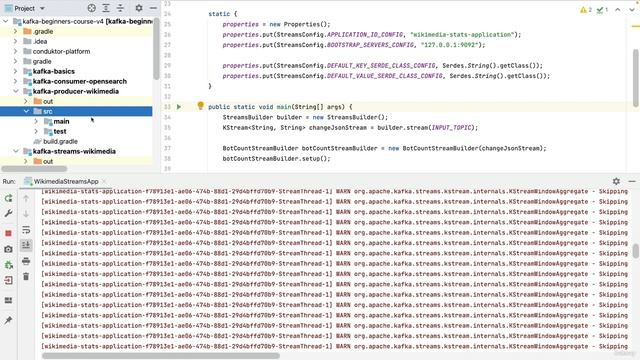Jump to previous highlighted problem

(x=618, y=10)
